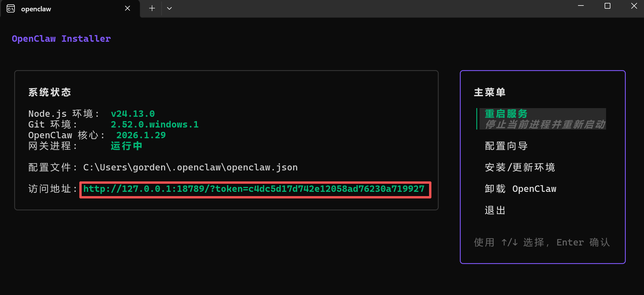Expand the new tab profile dropdown chevron
The image size is (644, 295).
click(169, 8)
